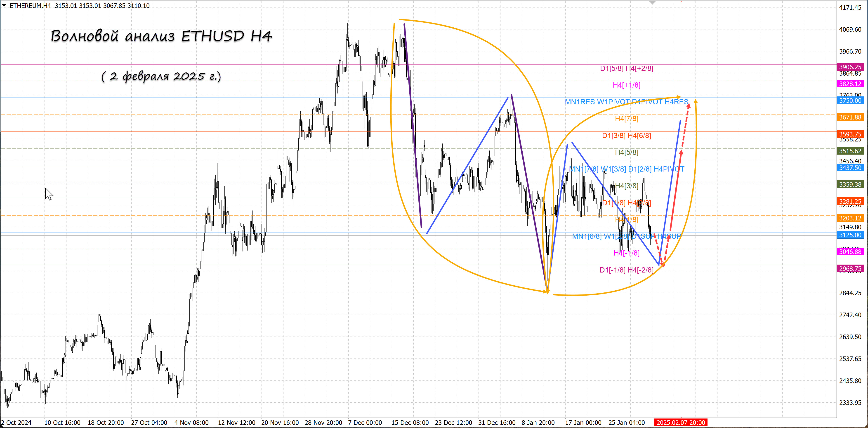Click the ETHEREUM,H4 symbol title text
This screenshot has width=868, height=428.
click(x=30, y=6)
